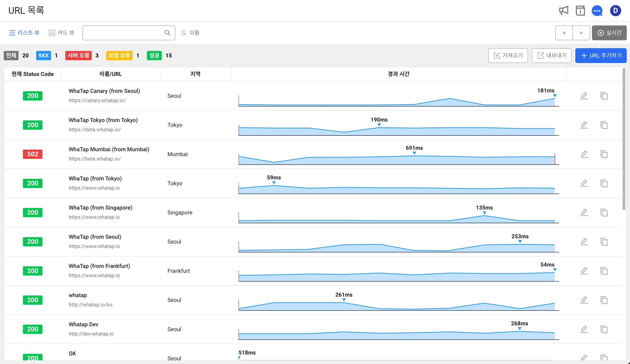630x364 pixels.
Task: Open the info window icon in header
Action: 580,11
